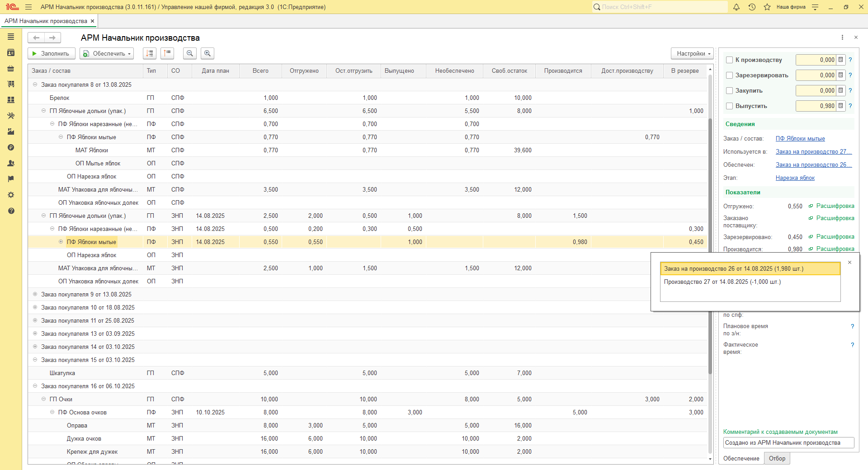
Task: Expand Заказ покупателя 10 от 18.08.2025
Action: pyautogui.click(x=35, y=307)
